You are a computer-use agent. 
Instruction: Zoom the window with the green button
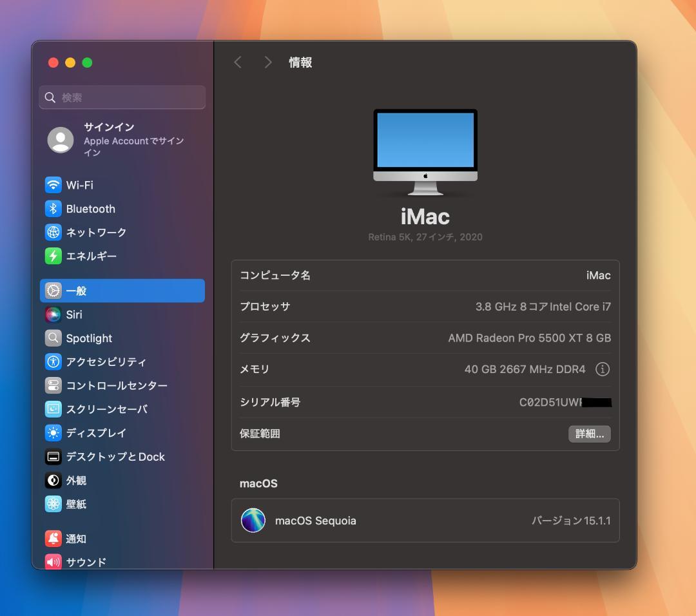click(x=87, y=63)
